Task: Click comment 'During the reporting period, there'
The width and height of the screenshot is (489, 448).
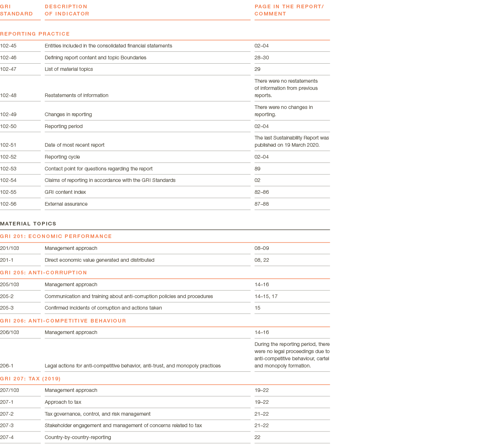Action: tap(292, 344)
